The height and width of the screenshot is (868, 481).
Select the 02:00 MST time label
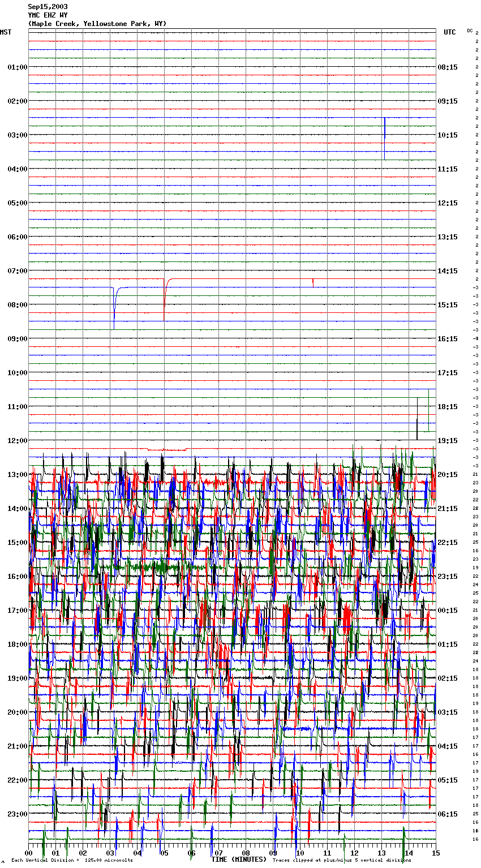[x=18, y=101]
